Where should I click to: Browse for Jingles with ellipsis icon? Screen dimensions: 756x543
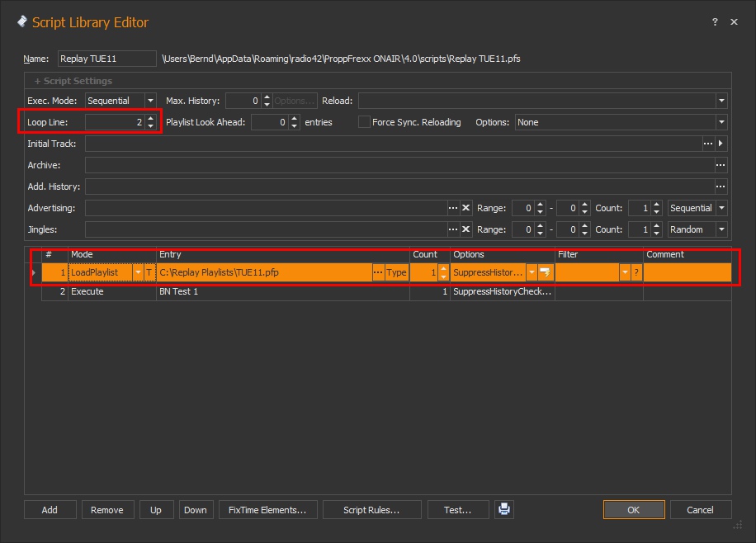(453, 229)
